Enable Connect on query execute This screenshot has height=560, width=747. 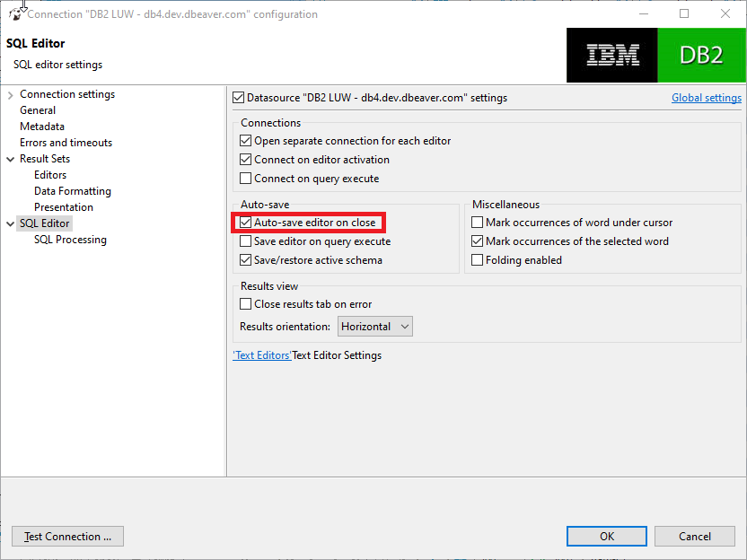pyautogui.click(x=246, y=178)
